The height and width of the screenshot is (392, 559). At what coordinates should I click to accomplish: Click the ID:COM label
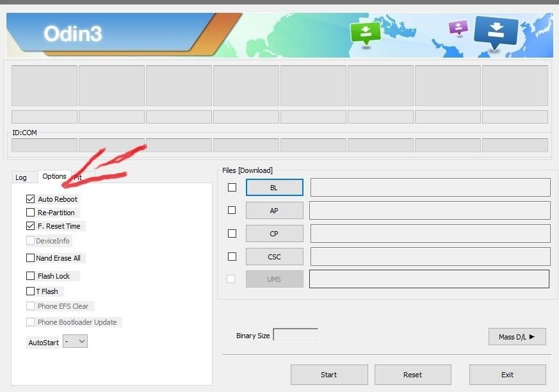(24, 133)
